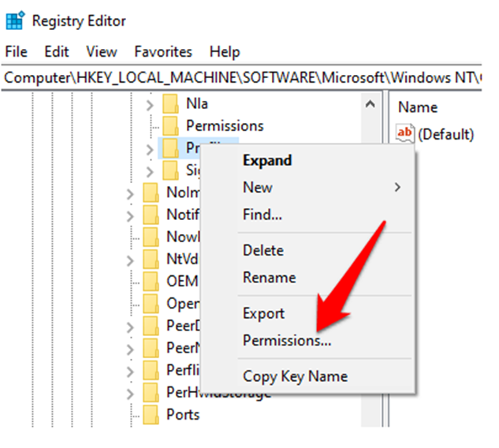Click the ab string icon of (Default)
499x448 pixels.
click(405, 133)
